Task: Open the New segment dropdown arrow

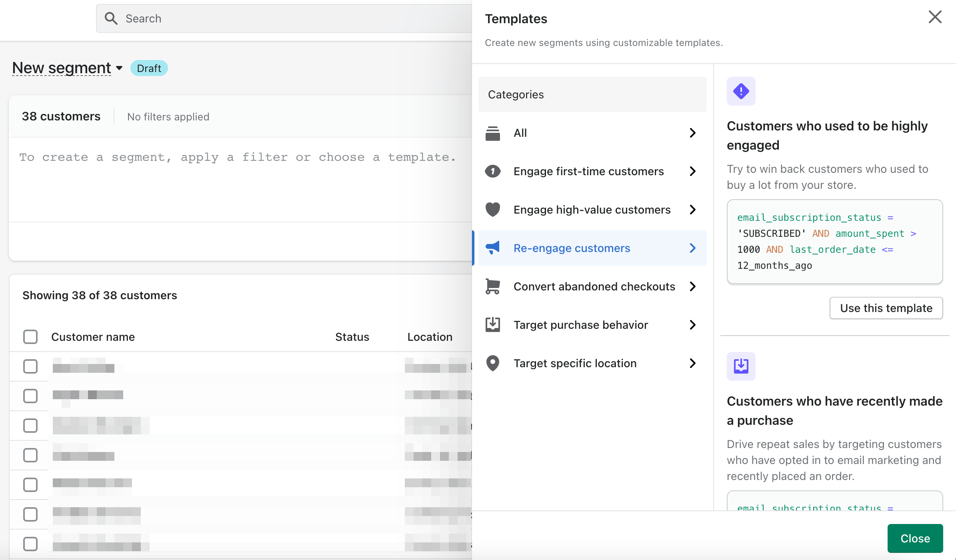Action: click(x=119, y=68)
